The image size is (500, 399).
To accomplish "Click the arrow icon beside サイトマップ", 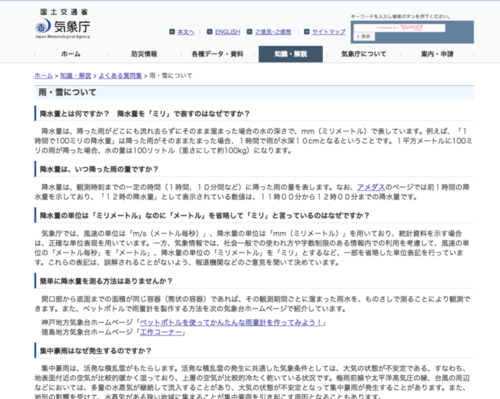I will [307, 32].
